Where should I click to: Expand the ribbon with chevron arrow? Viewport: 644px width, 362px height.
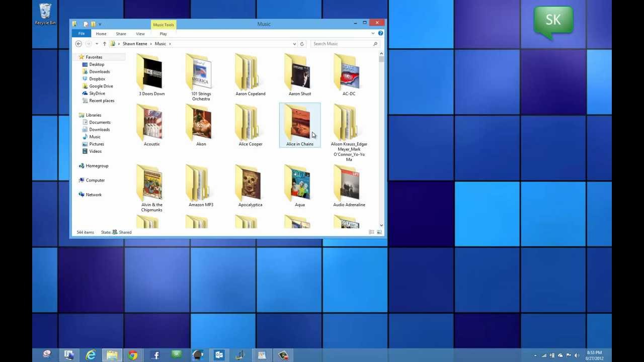tap(373, 33)
